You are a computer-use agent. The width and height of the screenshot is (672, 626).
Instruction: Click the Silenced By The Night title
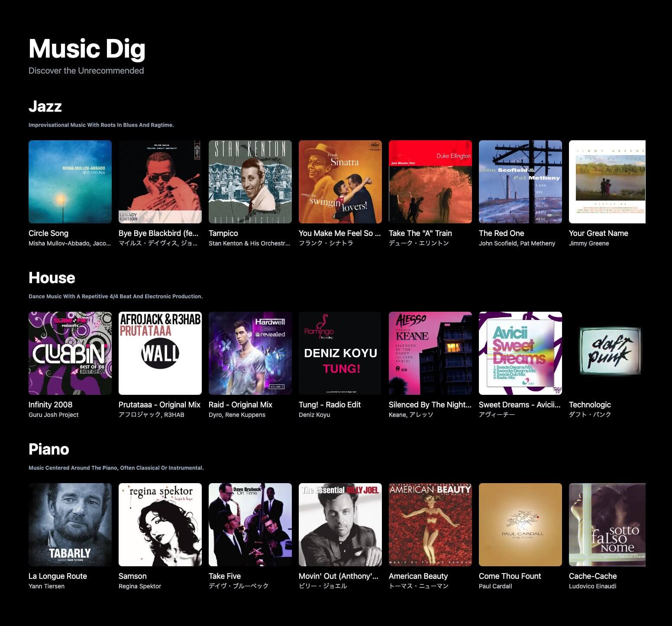(x=430, y=405)
